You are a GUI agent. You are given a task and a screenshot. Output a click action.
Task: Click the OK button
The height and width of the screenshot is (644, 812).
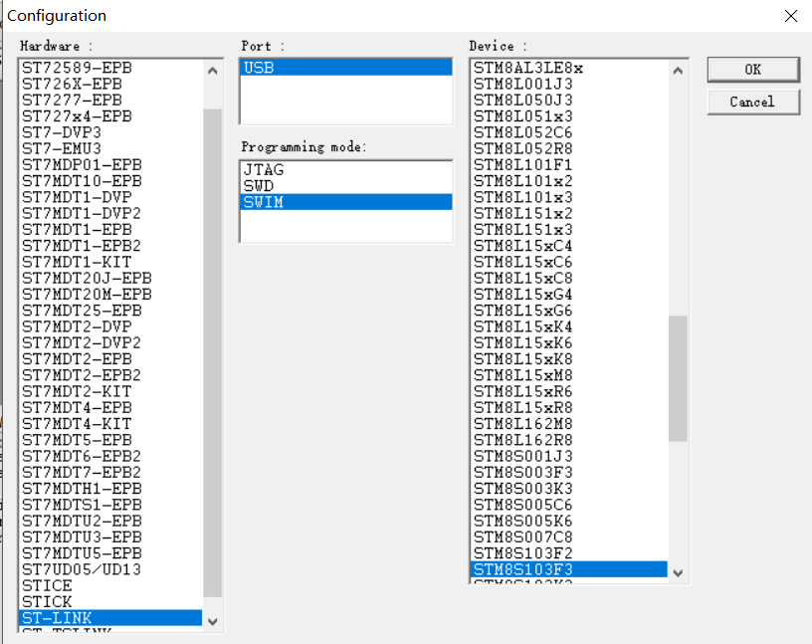tap(752, 70)
